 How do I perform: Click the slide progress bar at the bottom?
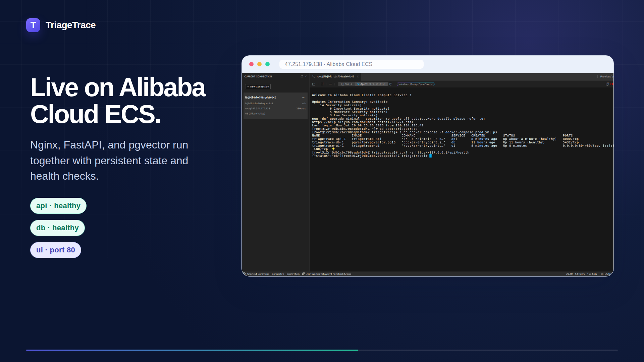click(x=322, y=350)
